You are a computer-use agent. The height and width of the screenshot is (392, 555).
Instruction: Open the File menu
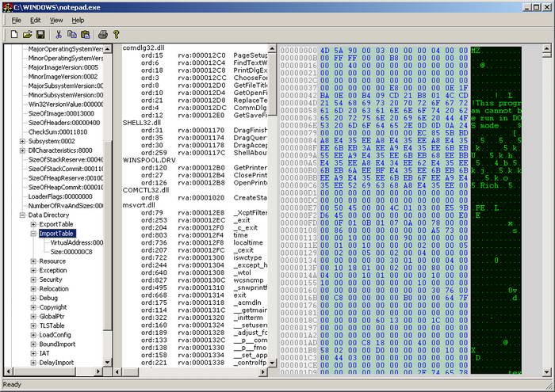click(17, 20)
